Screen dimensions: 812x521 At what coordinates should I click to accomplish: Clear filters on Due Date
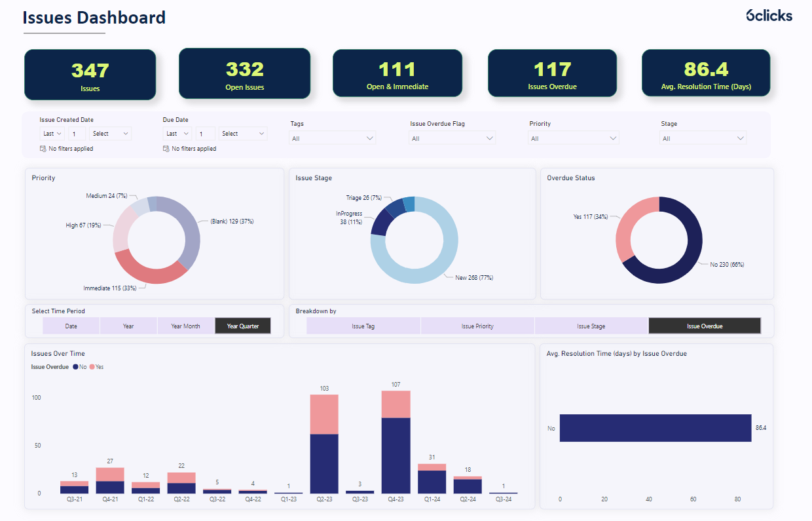pos(166,149)
